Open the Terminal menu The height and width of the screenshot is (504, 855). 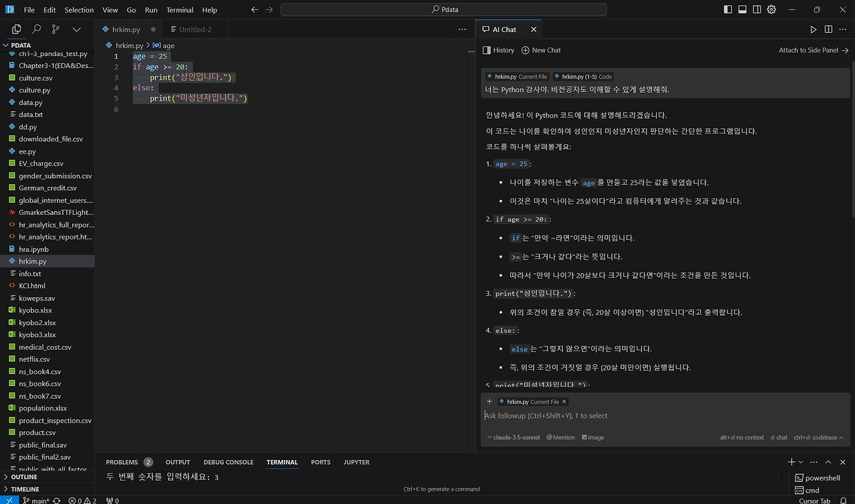pyautogui.click(x=180, y=10)
